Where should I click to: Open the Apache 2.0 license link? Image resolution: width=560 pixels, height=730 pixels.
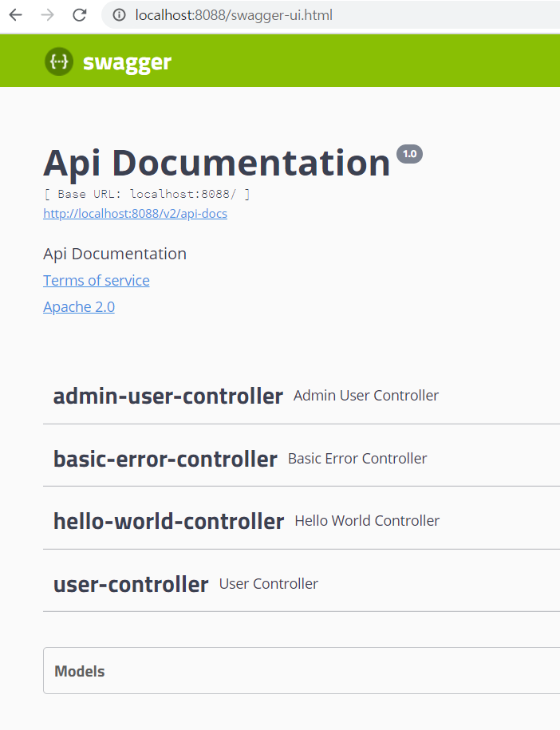[x=79, y=307]
